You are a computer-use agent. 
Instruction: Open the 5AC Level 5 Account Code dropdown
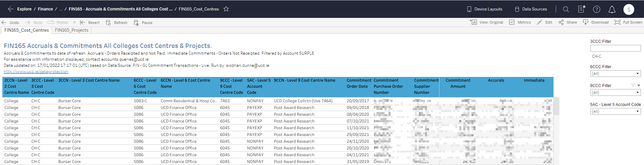tap(615, 111)
